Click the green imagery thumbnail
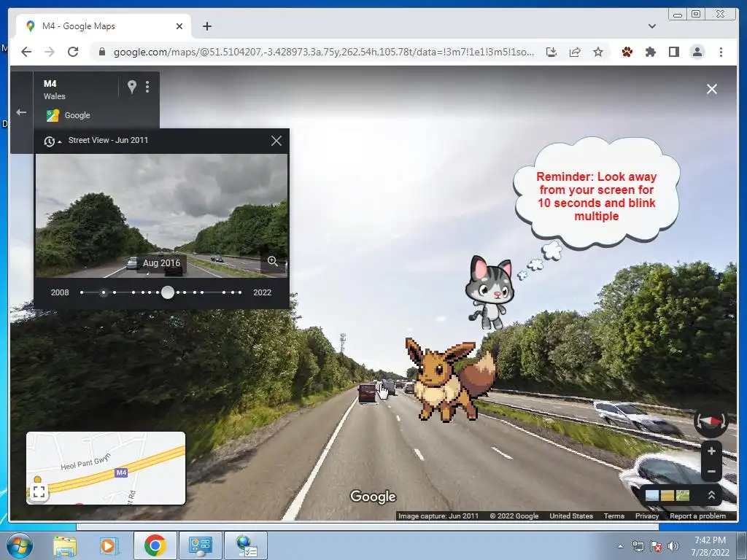Image resolution: width=747 pixels, height=560 pixels. point(683,496)
